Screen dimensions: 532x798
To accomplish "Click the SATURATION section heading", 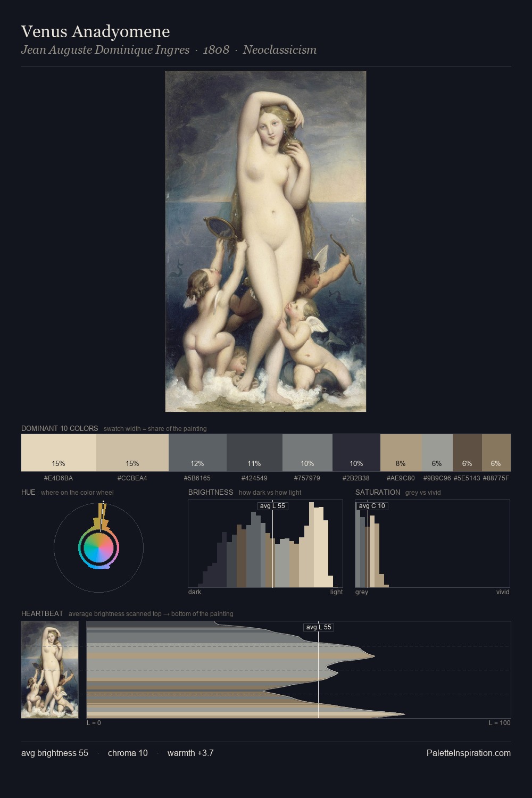I will click(x=378, y=492).
